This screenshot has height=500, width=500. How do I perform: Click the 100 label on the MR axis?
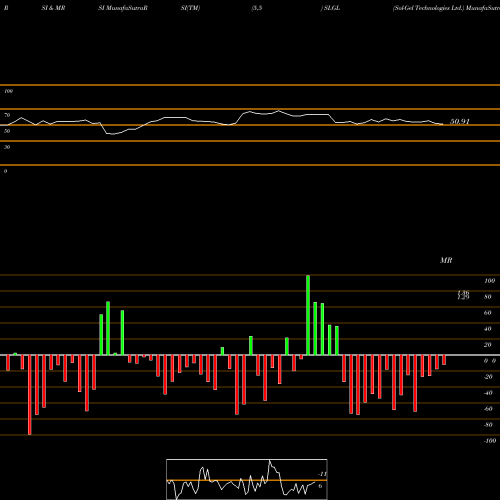coord(489,281)
